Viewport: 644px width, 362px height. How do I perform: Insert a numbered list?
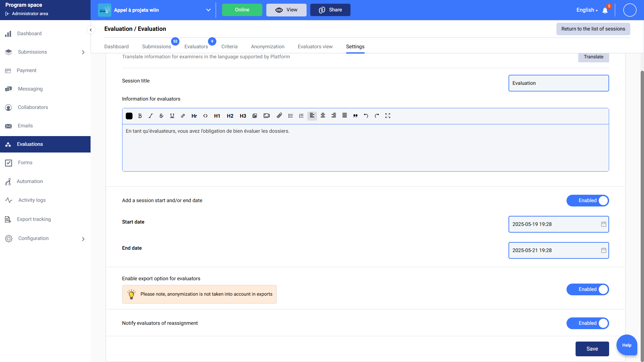[x=301, y=116]
